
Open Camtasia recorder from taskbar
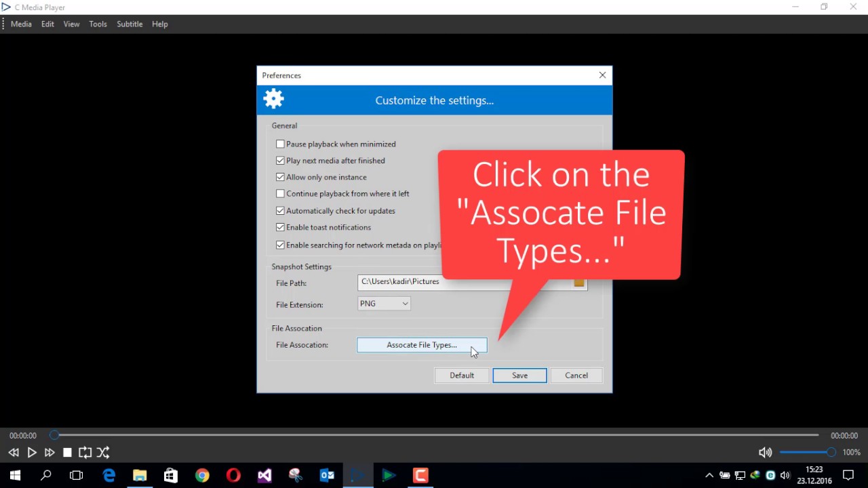[420, 475]
